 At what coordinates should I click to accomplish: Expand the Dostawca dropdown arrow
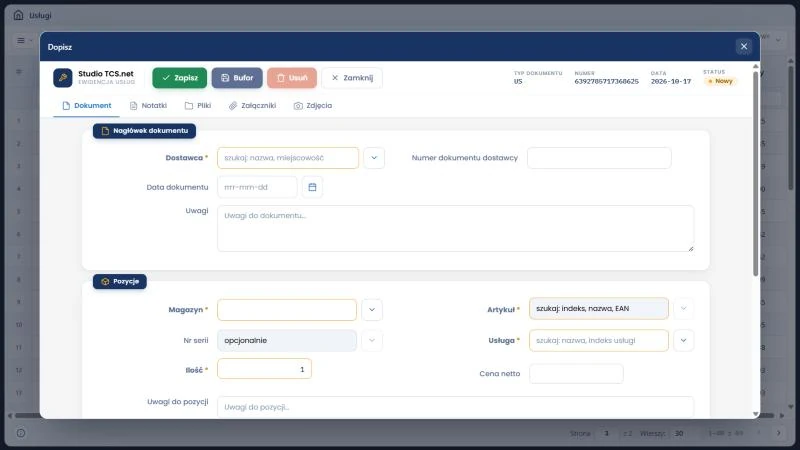click(x=374, y=158)
